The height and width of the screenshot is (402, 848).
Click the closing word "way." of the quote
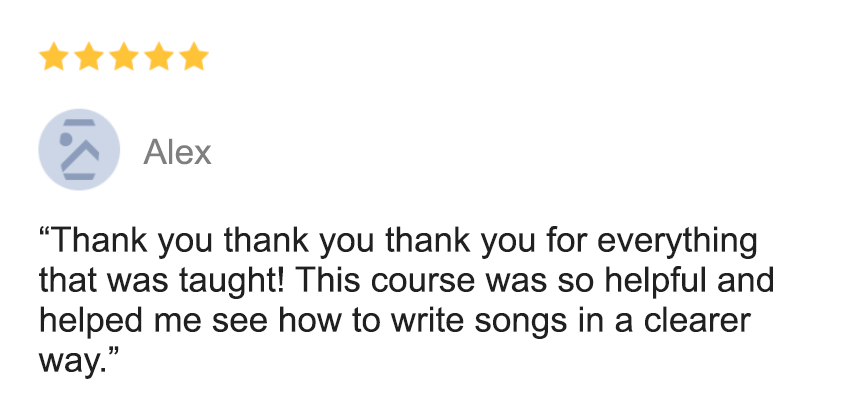coord(72,363)
